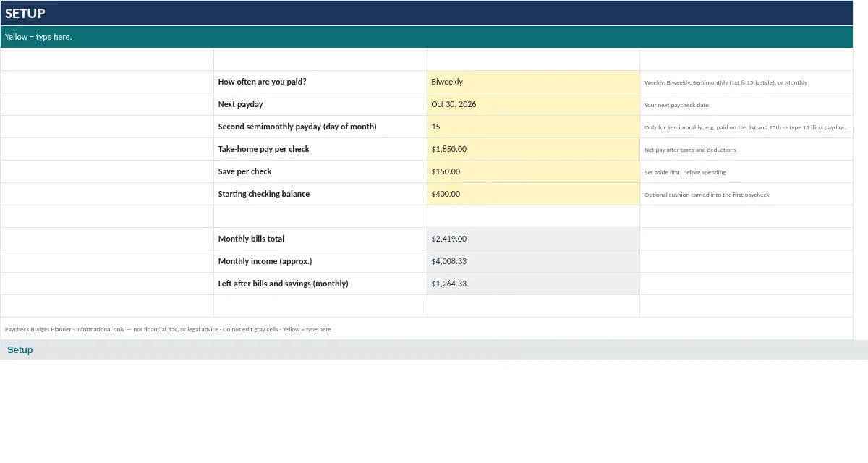Click the 'How often are you paid?' label

pyautogui.click(x=263, y=82)
